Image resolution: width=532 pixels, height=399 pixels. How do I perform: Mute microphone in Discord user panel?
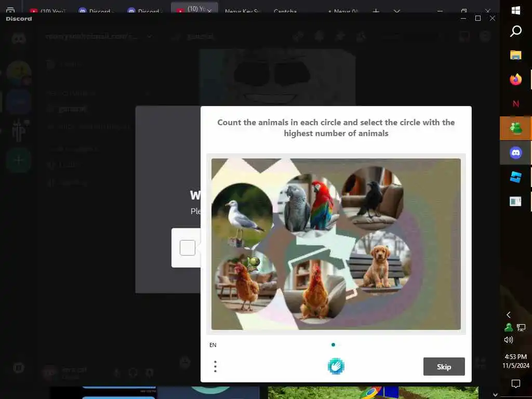click(117, 373)
